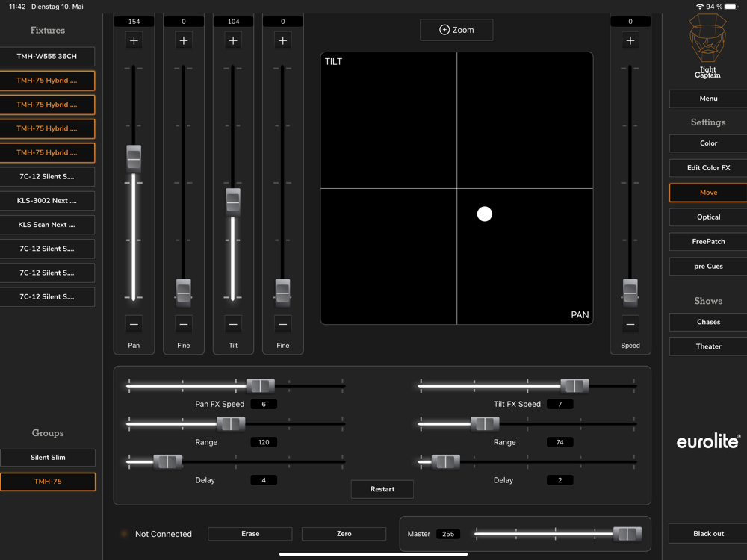This screenshot has width=747, height=560.
Task: Open the FreePatch settings
Action: tap(708, 242)
